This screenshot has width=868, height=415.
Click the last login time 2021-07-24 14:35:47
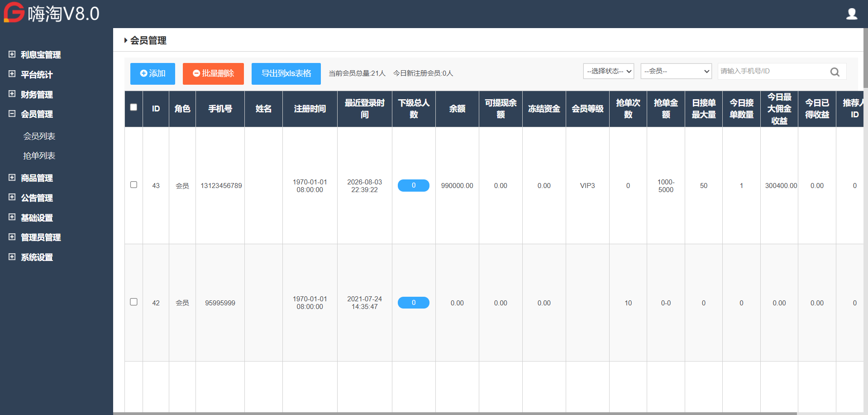pyautogui.click(x=365, y=303)
